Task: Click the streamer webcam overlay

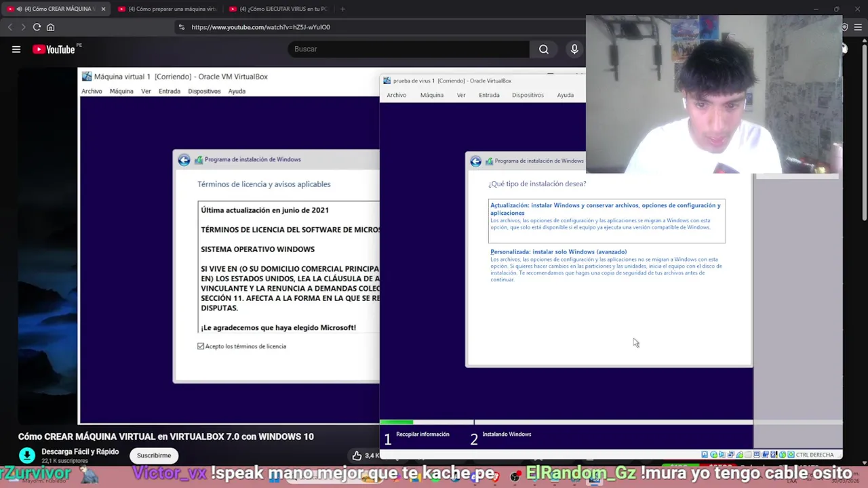Action: point(713,94)
